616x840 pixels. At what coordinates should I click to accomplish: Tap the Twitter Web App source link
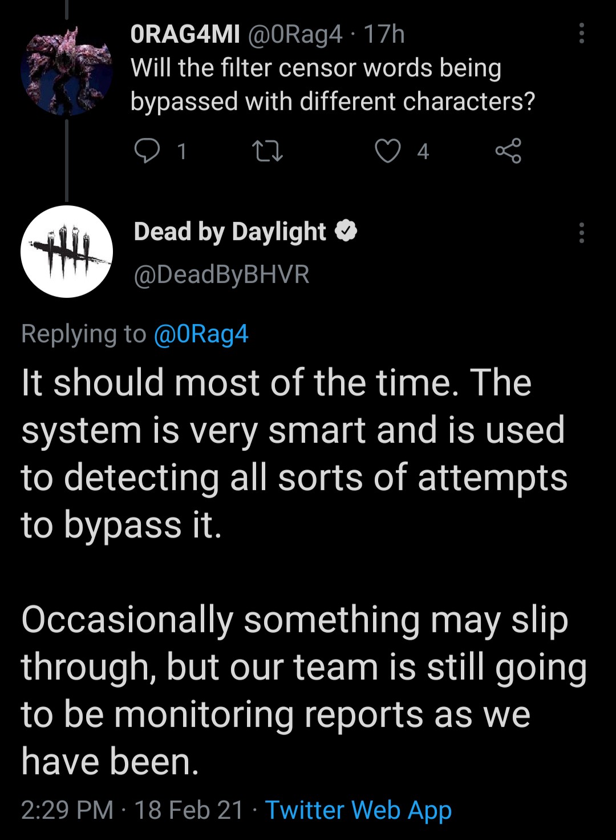click(358, 810)
